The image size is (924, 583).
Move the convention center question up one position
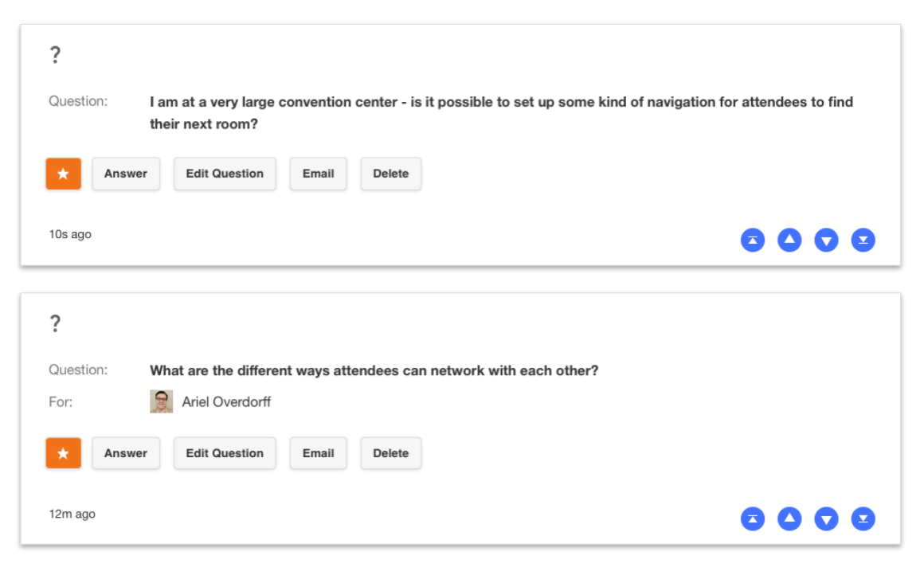pos(789,240)
